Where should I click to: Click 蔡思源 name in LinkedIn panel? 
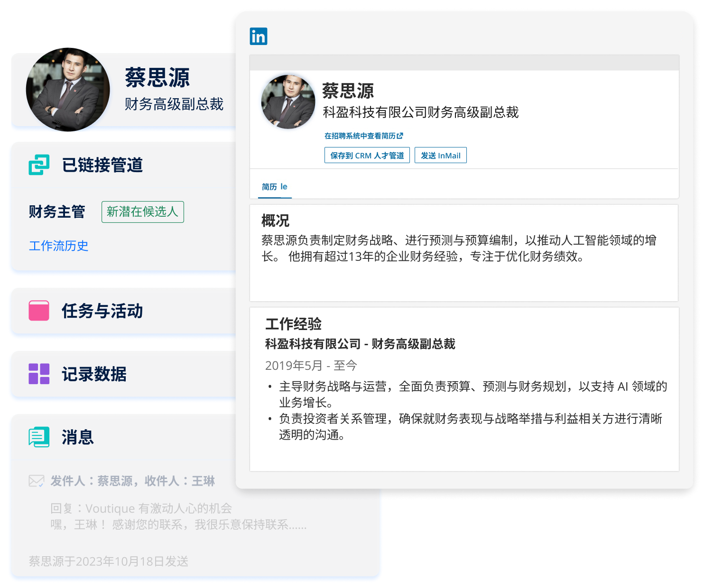coord(348,91)
